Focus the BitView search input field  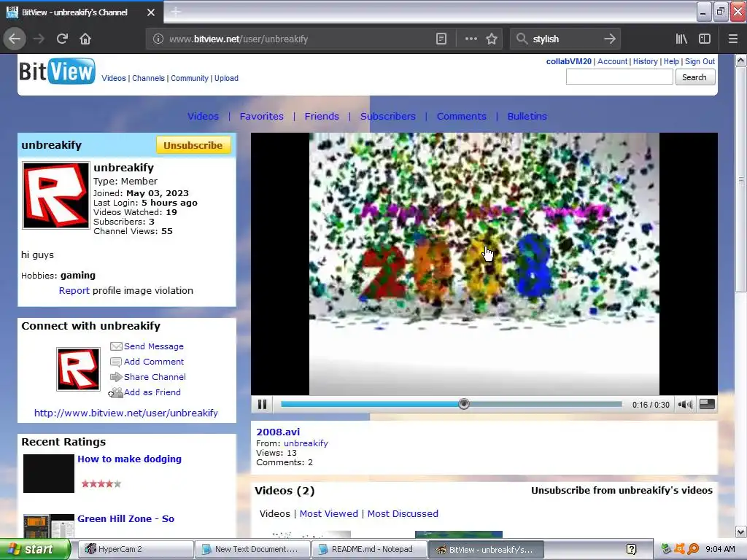(x=619, y=77)
